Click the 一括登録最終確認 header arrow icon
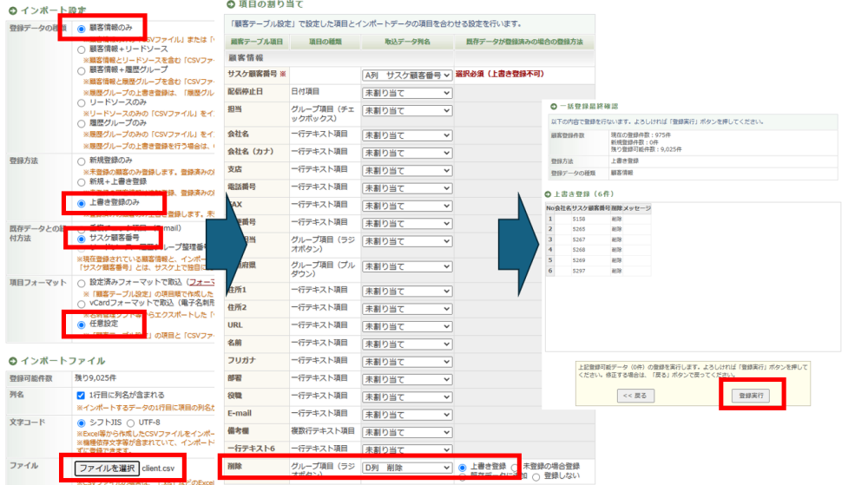Viewport: 868px width, 485px height. coord(547,105)
